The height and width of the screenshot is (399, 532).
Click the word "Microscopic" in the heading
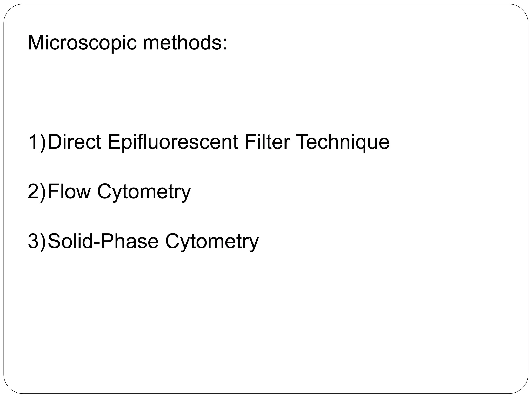point(82,43)
